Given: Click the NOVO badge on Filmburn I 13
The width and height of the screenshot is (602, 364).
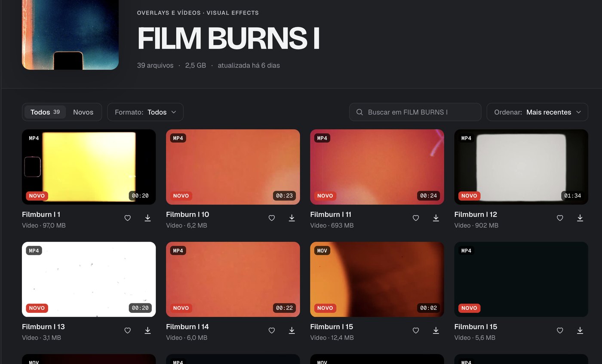Looking at the screenshot, I should tap(37, 308).
